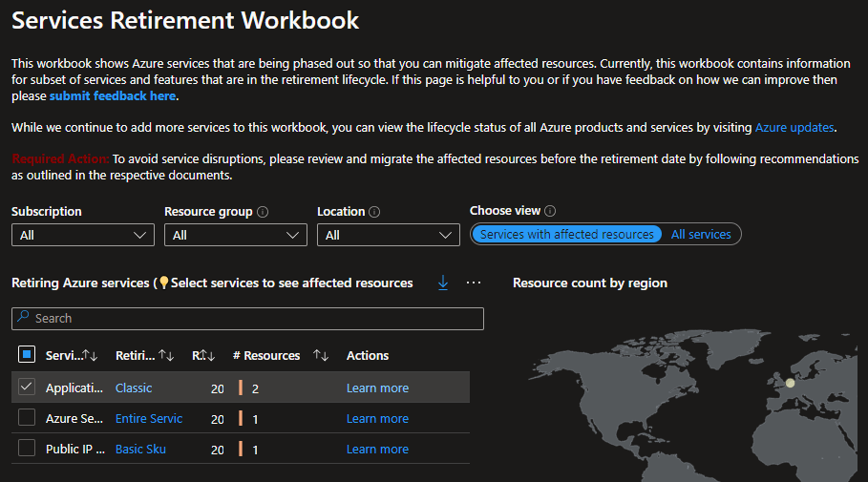868x482 pixels.
Task: Click the orange resource bar in Application row
Action: [x=241, y=388]
